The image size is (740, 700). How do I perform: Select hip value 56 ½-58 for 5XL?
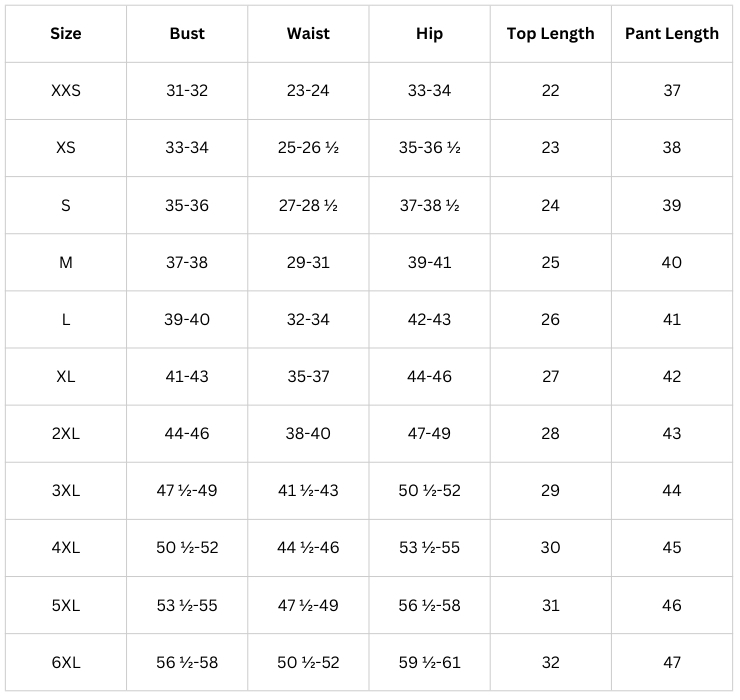coord(429,605)
